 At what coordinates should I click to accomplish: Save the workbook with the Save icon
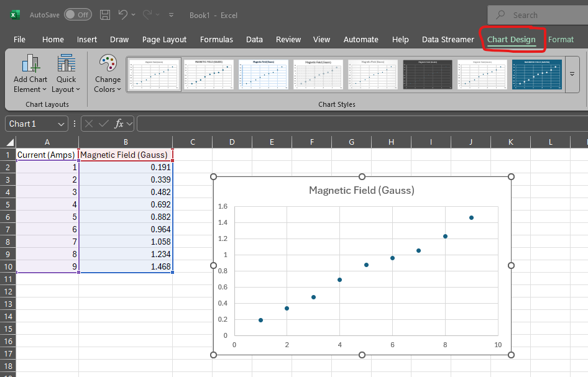(104, 15)
